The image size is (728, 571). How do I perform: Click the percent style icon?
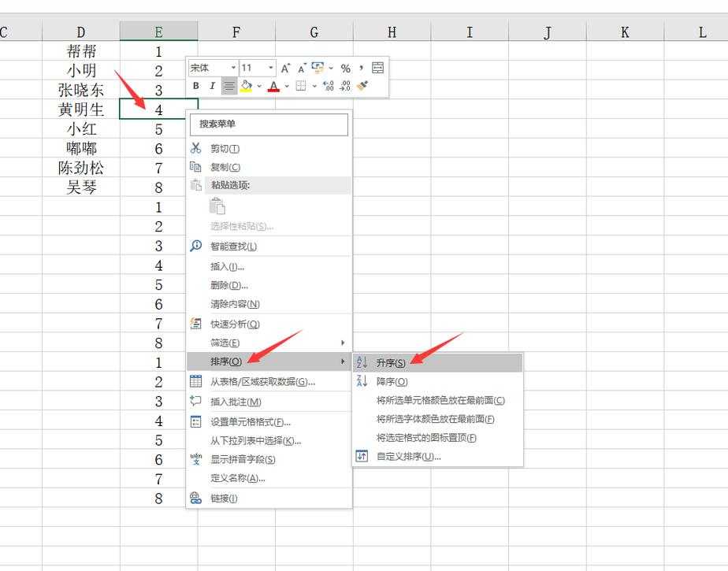click(344, 68)
